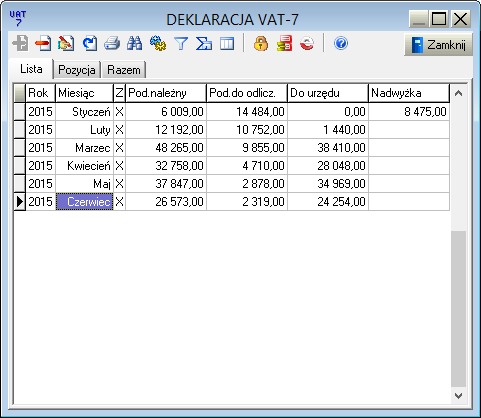This screenshot has width=481, height=418.
Task: Click the top-left grid corner selector
Action: [20, 93]
